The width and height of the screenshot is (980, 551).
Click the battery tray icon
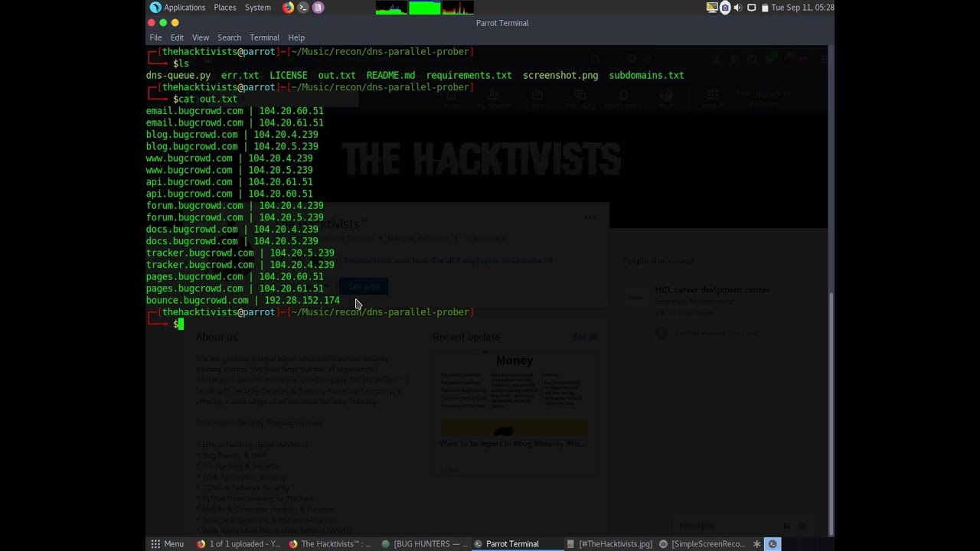(764, 8)
